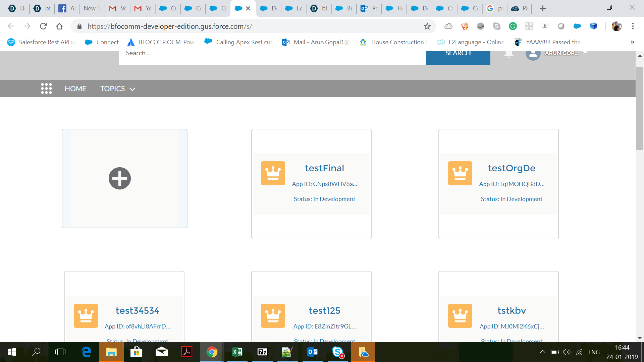Open Chrome three-dot menu
The height and width of the screenshot is (362, 644).
coord(633,26)
